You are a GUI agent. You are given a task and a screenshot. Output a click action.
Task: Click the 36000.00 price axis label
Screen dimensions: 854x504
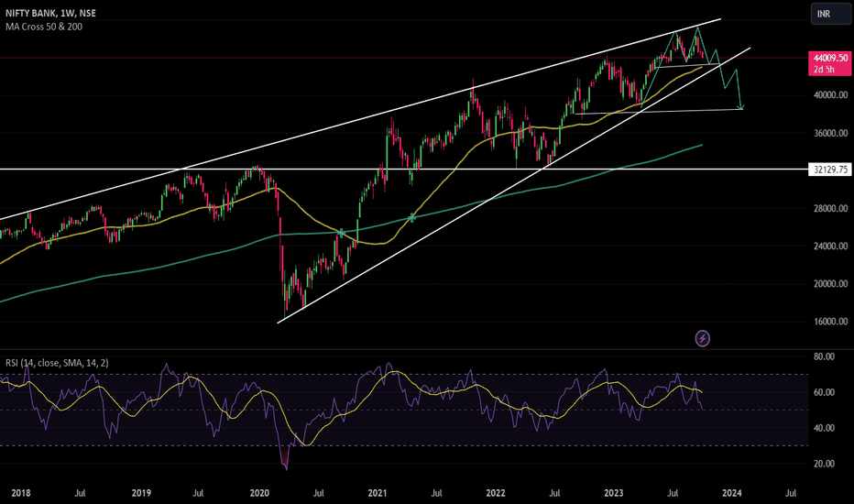(830, 133)
